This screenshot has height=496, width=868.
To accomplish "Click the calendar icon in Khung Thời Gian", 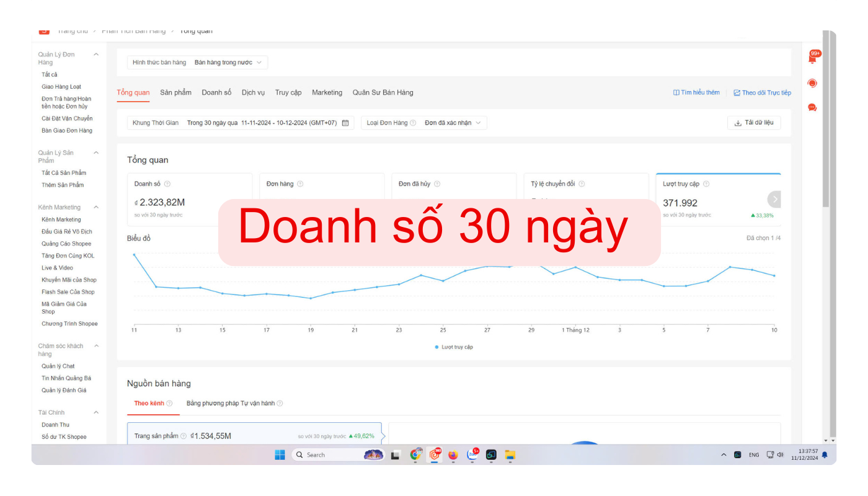I will tap(345, 123).
